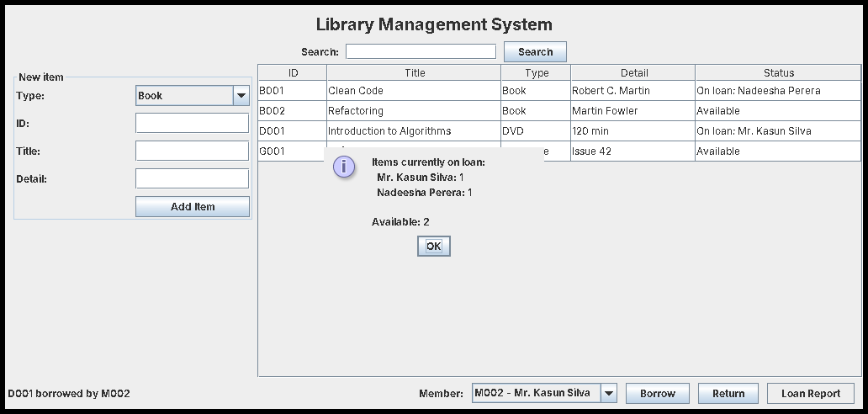Focus the Search text field
868x414 pixels.
click(x=421, y=51)
